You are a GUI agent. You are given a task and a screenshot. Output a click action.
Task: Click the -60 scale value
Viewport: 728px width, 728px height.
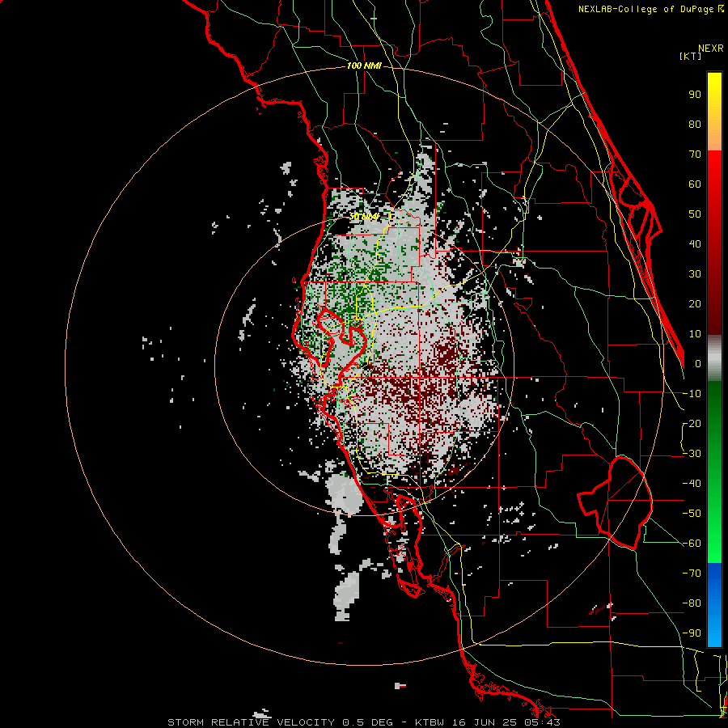(692, 544)
